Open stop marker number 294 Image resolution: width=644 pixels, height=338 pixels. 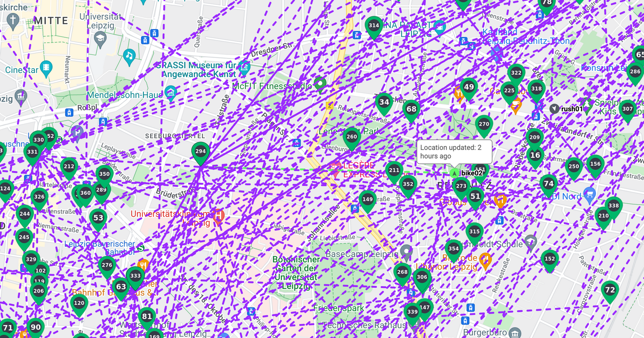click(200, 152)
